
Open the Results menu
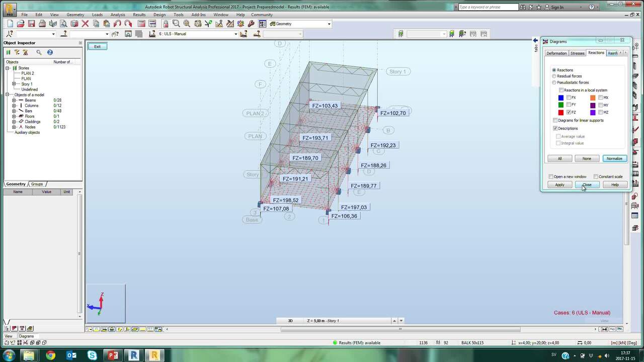point(139,15)
